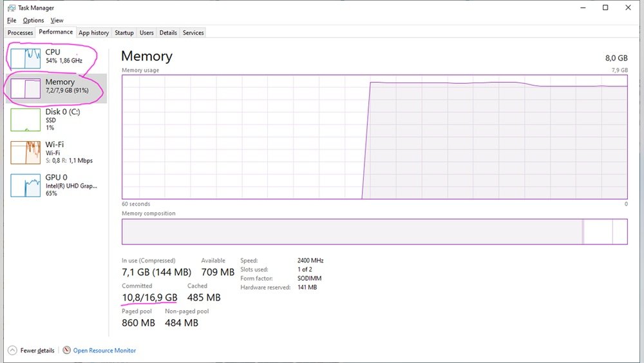Select the CPU performance graph thumbnail
This screenshot has width=644, height=363.
pos(26,58)
